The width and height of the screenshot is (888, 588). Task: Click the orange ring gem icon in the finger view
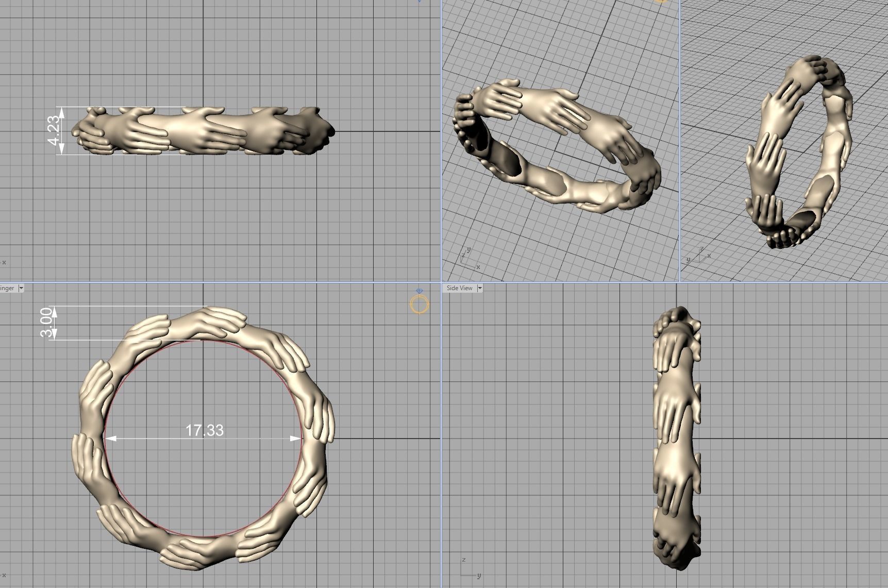click(420, 301)
